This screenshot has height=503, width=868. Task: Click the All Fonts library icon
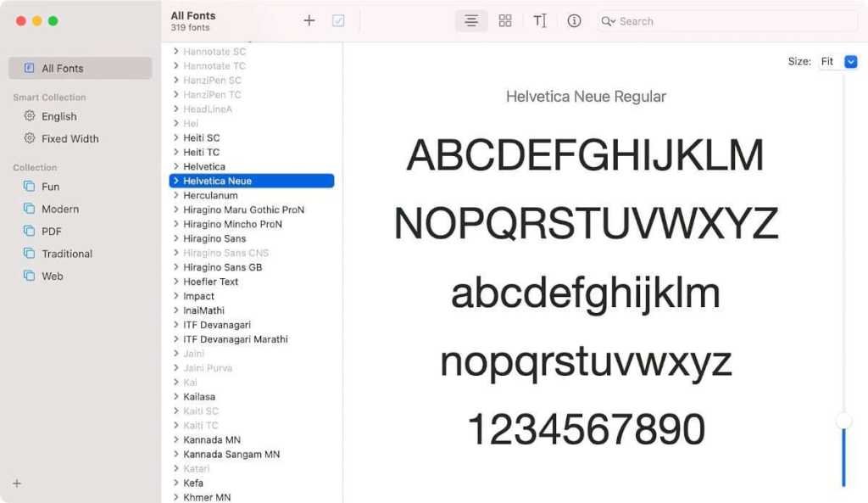30,68
